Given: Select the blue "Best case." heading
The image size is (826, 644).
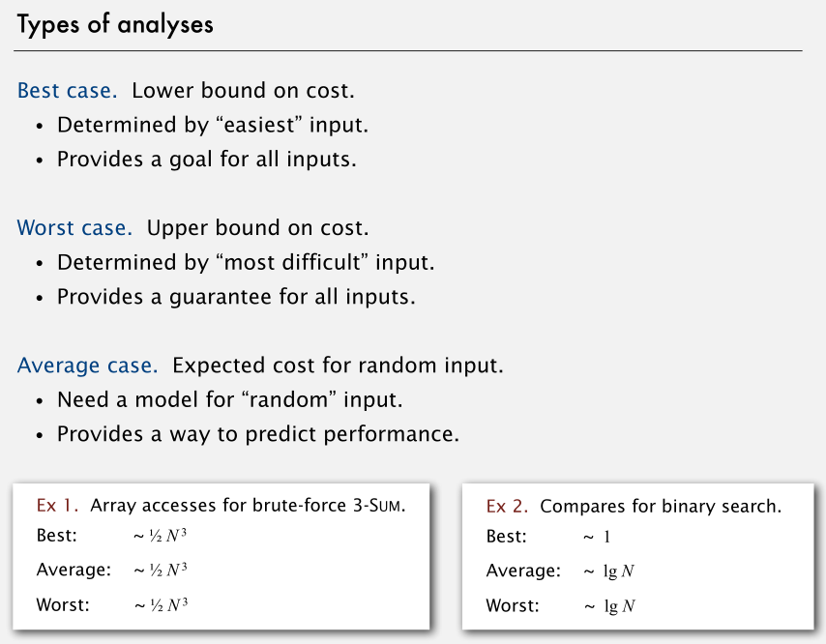Looking at the screenshot, I should pyautogui.click(x=67, y=92).
